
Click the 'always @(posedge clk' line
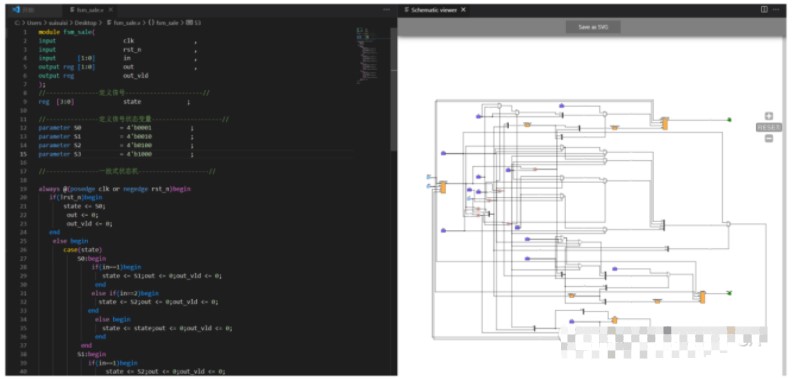pyautogui.click(x=115, y=189)
